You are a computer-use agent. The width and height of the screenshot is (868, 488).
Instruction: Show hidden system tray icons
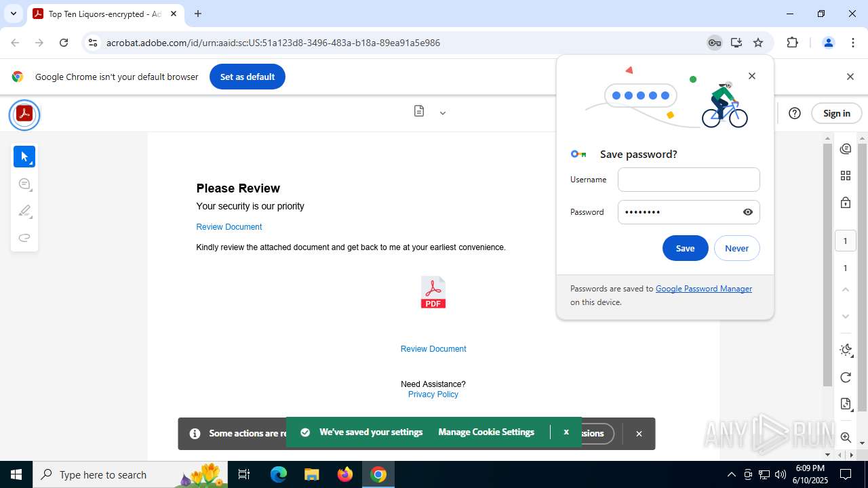pyautogui.click(x=731, y=474)
